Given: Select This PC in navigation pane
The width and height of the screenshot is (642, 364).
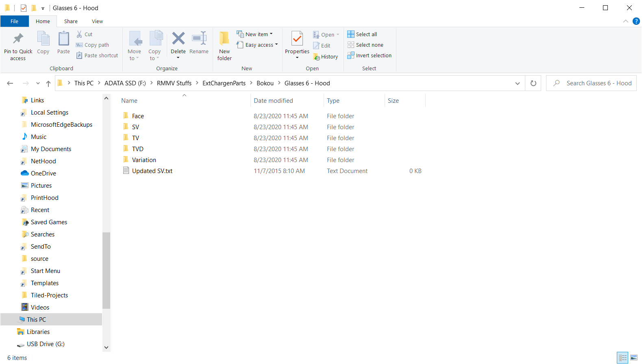Looking at the screenshot, I should click(x=36, y=320).
